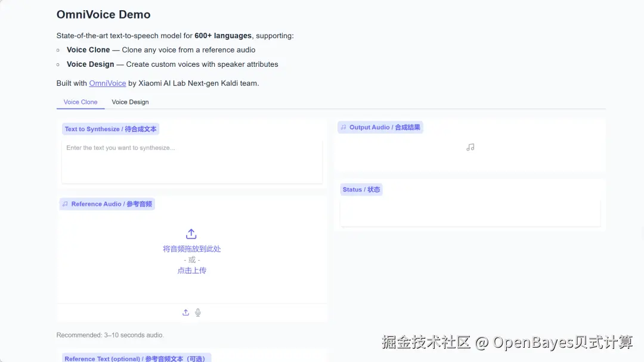Click the Recommended: 3–10 seconds audio note
Screen dimensions: 644x362
(110, 335)
